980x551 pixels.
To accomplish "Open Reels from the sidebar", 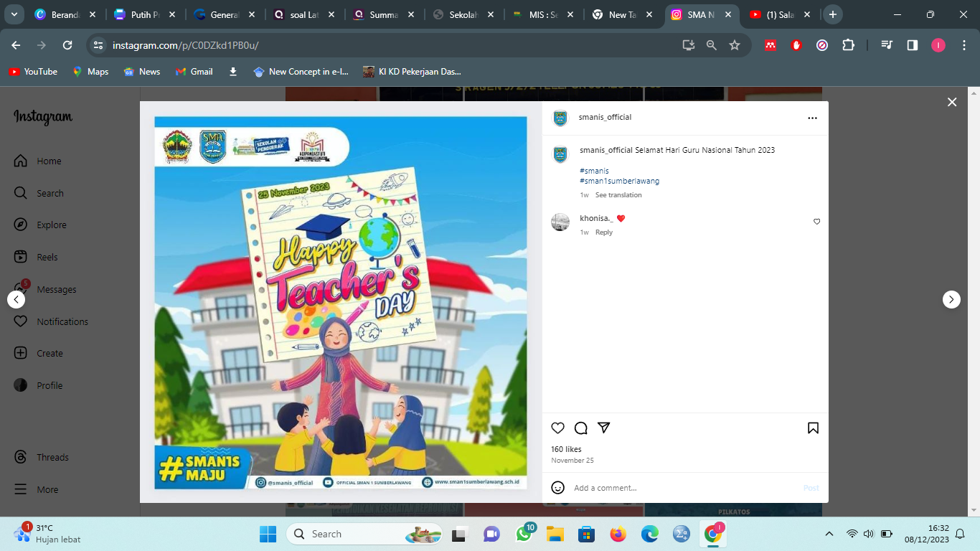I will click(x=47, y=258).
